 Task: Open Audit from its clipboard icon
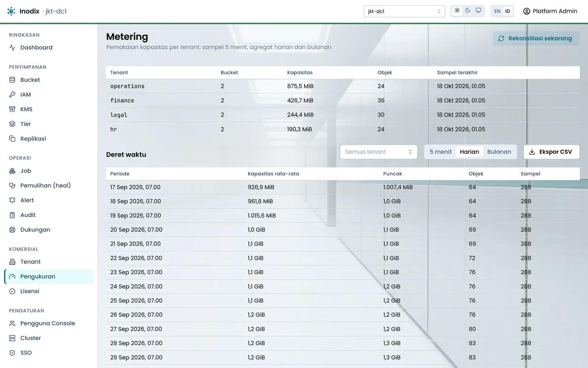12,215
